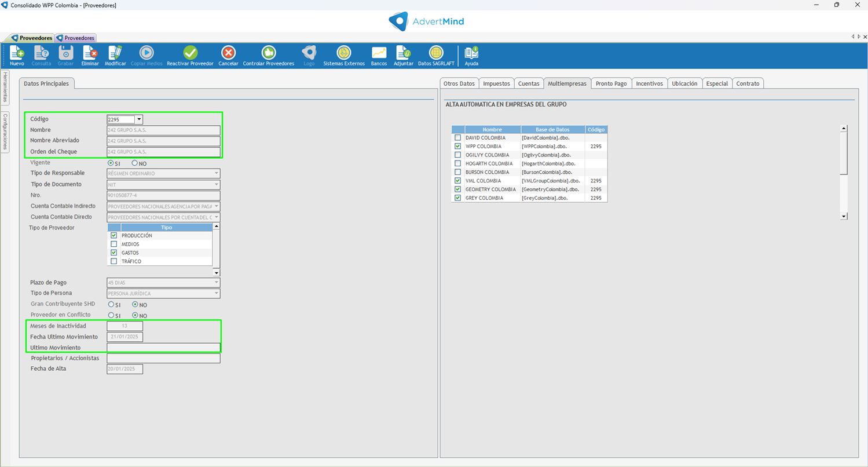The height and width of the screenshot is (467, 868).
Task: Expand the Tipo de Responsable dropdown
Action: [217, 173]
